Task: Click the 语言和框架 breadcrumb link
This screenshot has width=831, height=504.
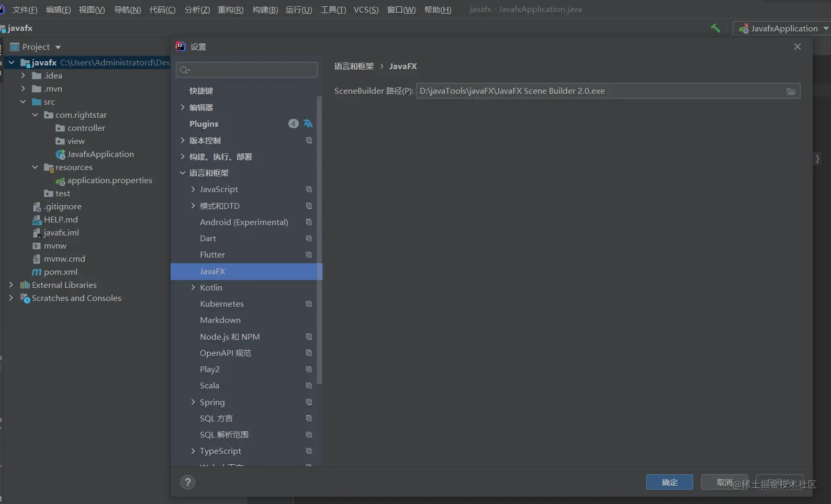Action: pyautogui.click(x=354, y=66)
